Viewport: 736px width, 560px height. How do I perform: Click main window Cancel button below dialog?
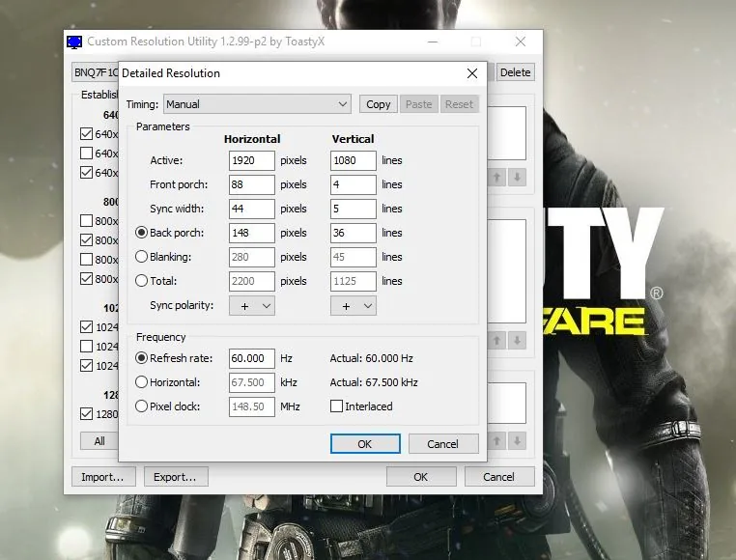coord(499,477)
